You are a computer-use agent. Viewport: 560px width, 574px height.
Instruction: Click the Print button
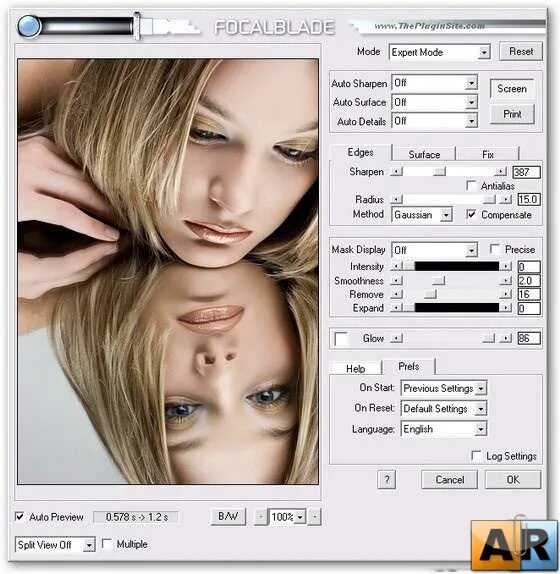(512, 114)
